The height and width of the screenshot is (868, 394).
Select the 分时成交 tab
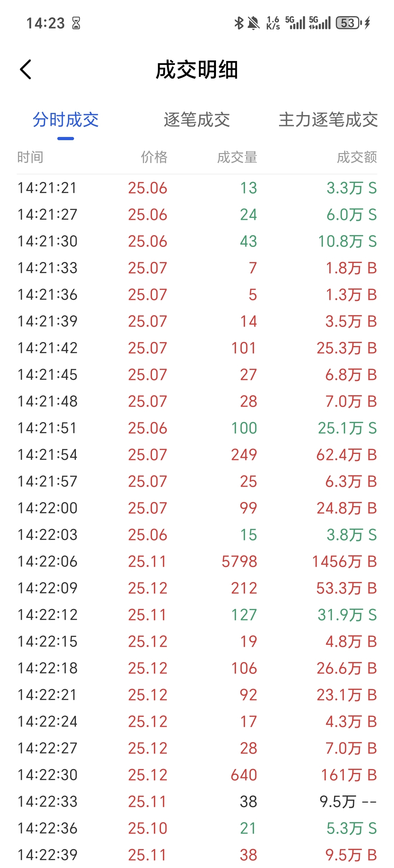[x=65, y=120]
